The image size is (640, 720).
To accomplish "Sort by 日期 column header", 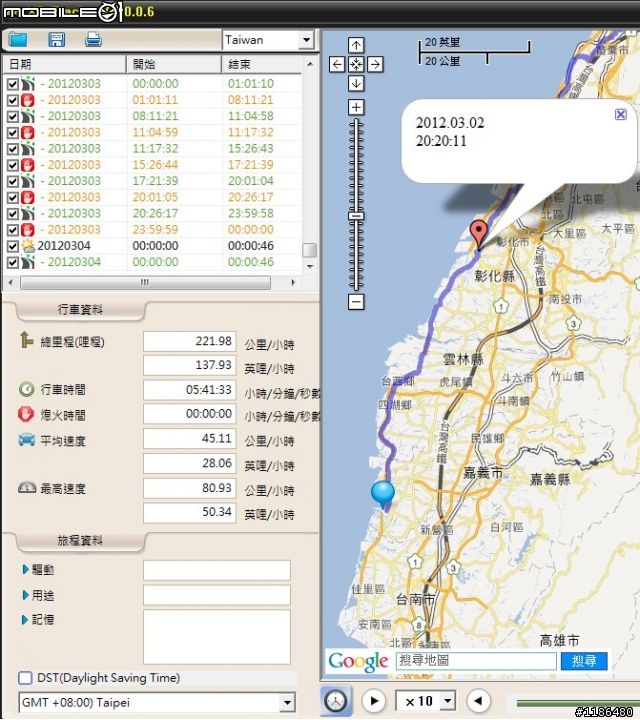I will (65, 64).
